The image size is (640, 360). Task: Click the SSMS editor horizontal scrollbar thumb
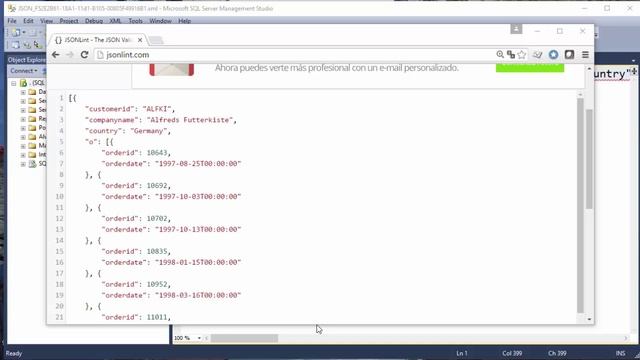tap(244, 338)
